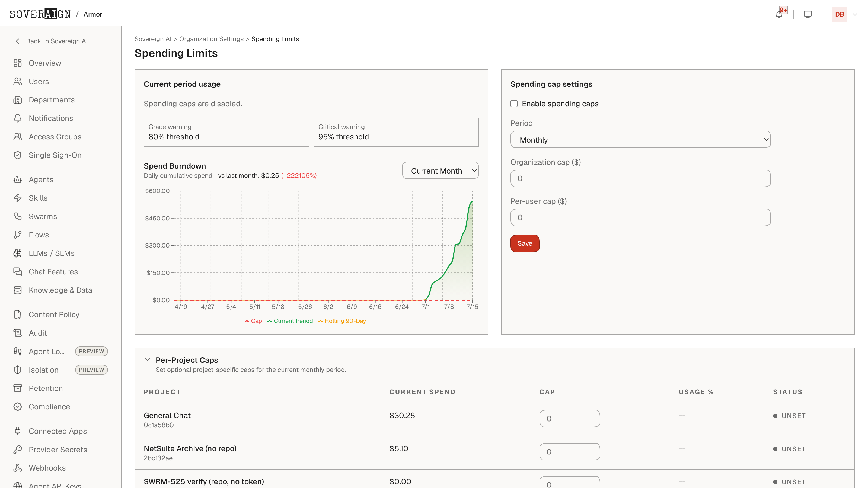The width and height of the screenshot is (868, 488).
Task: Click Agent Logs footprints icon
Action: pos(18,351)
